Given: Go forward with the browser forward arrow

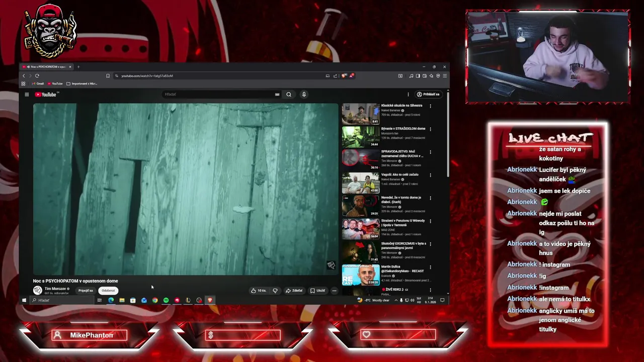Looking at the screenshot, I should click(x=30, y=76).
